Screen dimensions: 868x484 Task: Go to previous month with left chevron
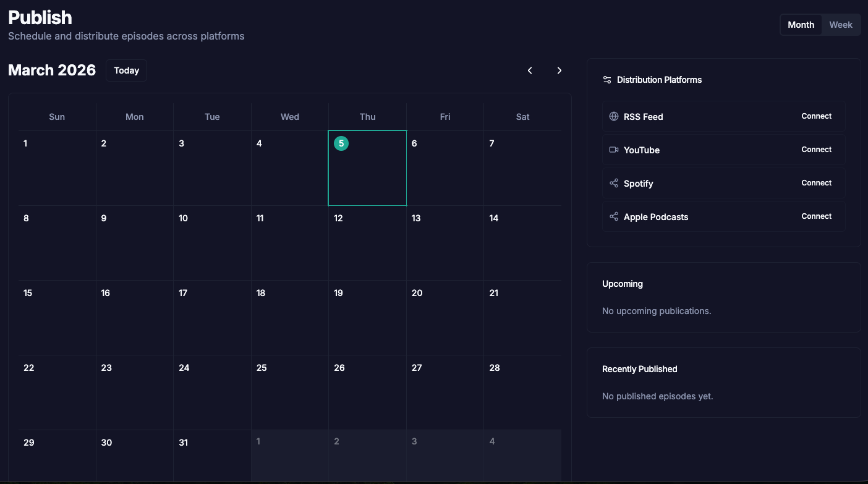[530, 70]
